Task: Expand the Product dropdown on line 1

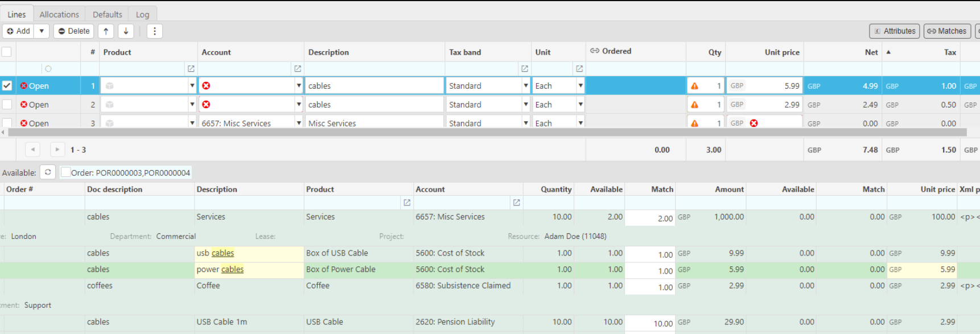Action: tap(192, 86)
